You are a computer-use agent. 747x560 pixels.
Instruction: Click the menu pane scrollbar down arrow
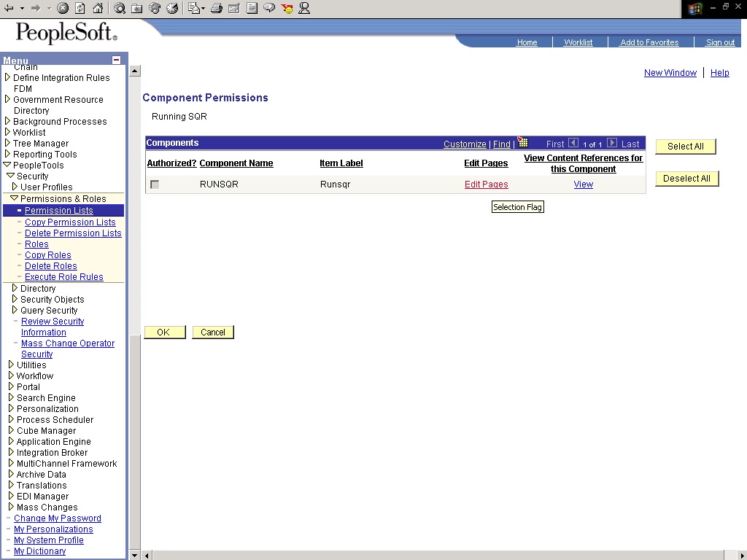[134, 554]
